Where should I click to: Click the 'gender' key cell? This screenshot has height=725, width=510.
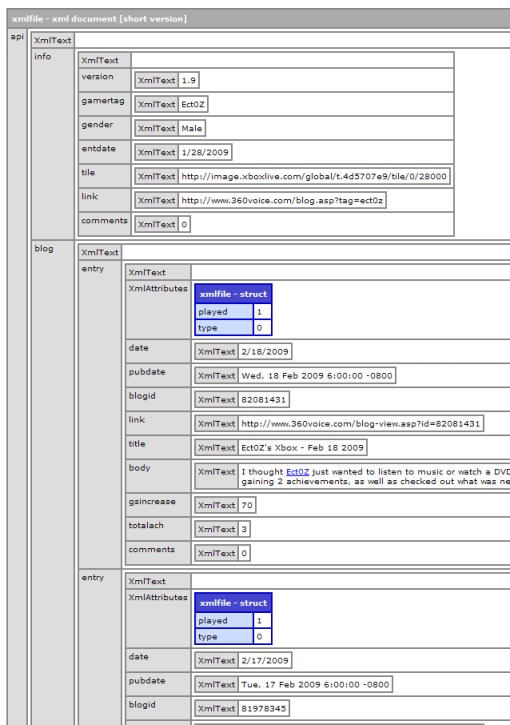[104, 128]
